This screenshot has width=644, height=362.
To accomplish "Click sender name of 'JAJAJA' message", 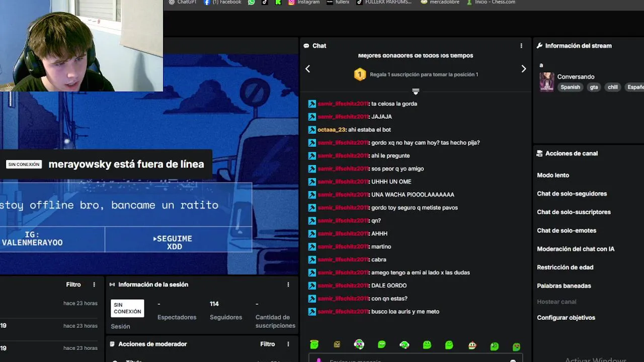I will [343, 117].
